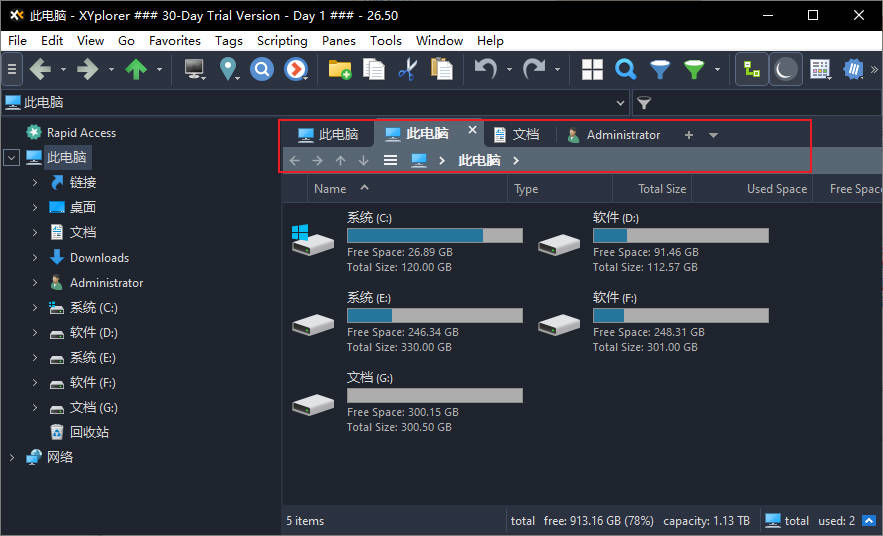The width and height of the screenshot is (883, 536).
Task: Click the Copy documents icon in toolbar
Action: 374,69
